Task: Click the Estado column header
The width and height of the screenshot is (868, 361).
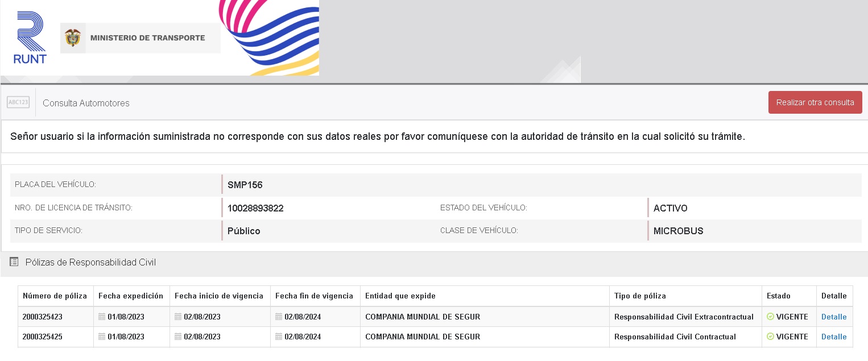Action: (x=778, y=296)
